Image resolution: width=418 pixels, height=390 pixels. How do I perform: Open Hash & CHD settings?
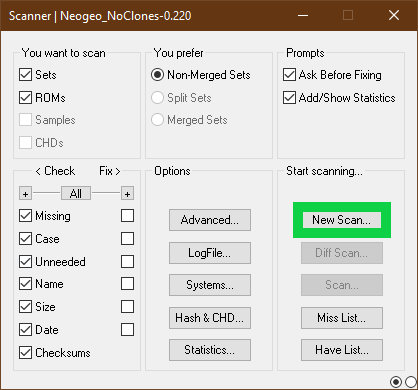coord(210,318)
